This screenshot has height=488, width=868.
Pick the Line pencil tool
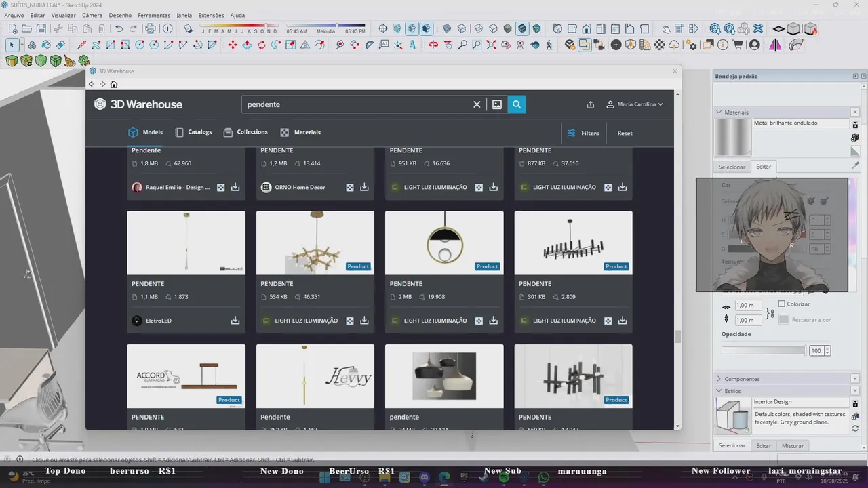82,45
